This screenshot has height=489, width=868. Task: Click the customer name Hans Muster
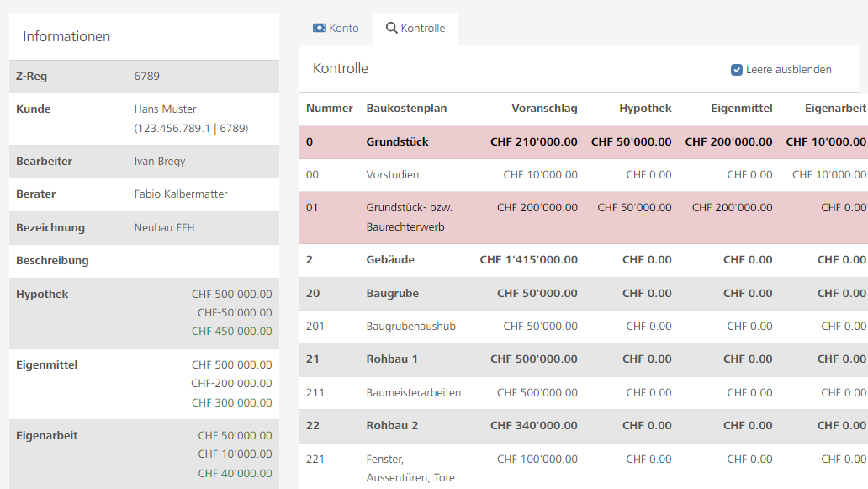165,109
